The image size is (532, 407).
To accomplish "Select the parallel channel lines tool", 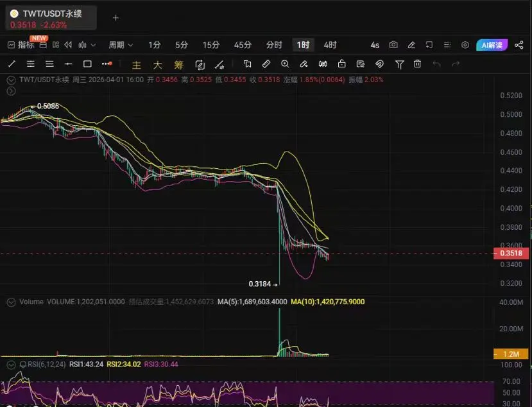I will point(31,64).
